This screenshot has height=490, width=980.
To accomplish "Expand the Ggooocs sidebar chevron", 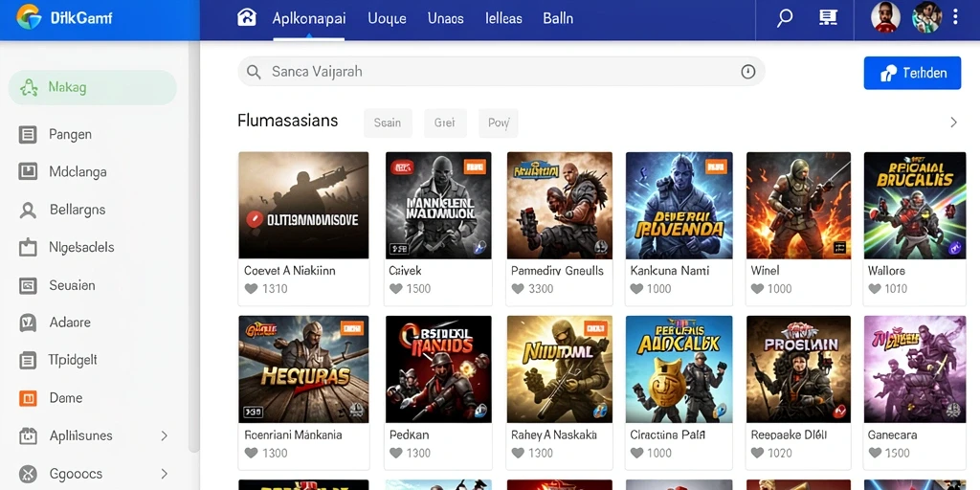I will [x=165, y=474].
